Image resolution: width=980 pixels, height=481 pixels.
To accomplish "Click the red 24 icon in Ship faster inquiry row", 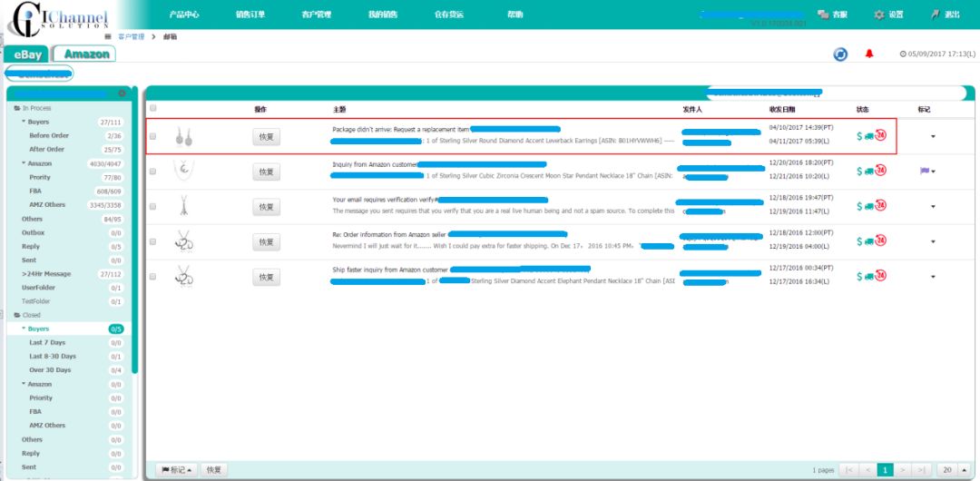I will coord(880,275).
